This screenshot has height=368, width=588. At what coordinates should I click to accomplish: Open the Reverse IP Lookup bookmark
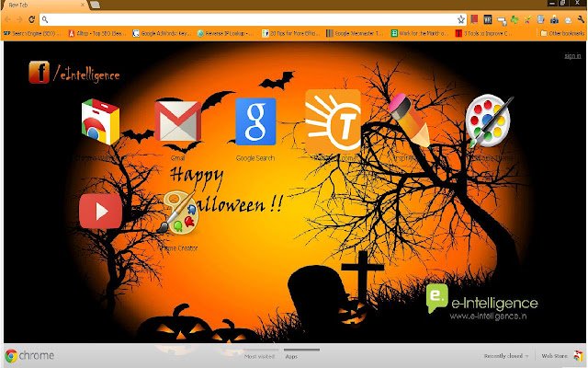point(225,33)
